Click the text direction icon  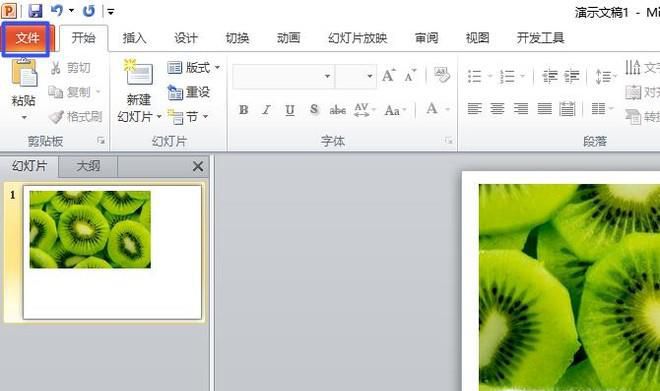633,67
